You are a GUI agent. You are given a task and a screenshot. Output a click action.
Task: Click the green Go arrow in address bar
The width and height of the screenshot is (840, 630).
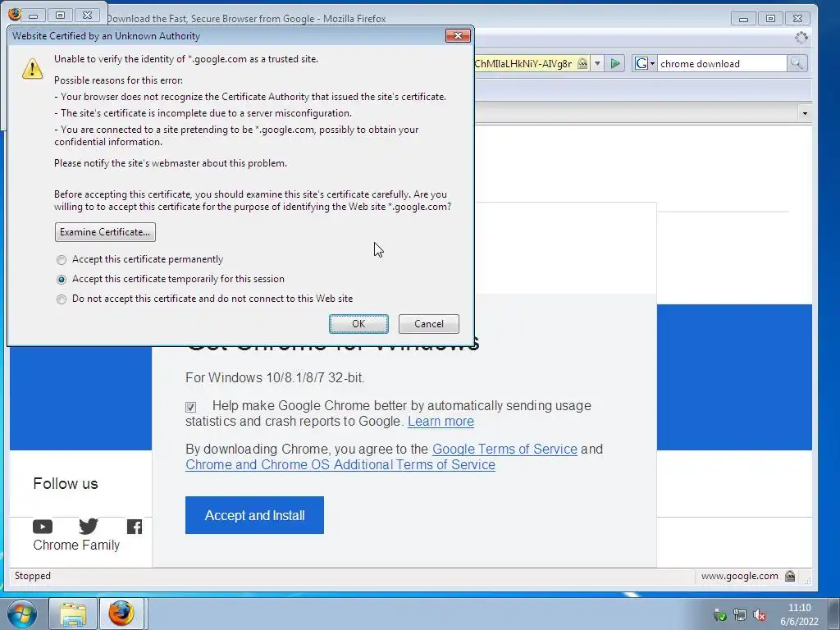coord(615,64)
